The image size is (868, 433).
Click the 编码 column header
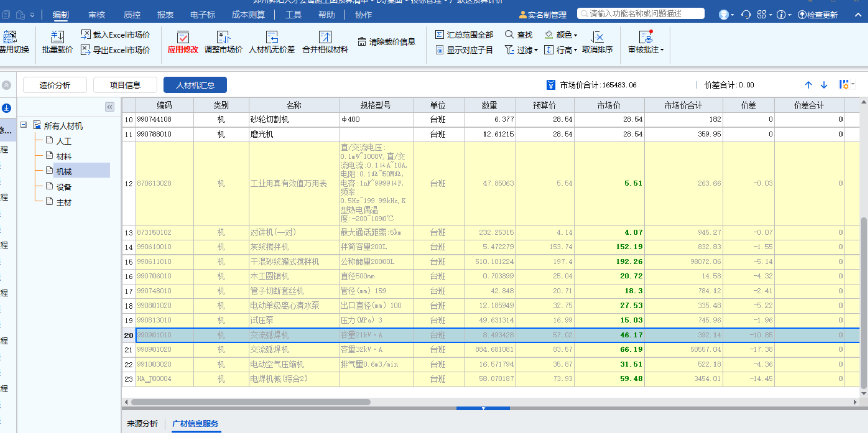point(164,105)
